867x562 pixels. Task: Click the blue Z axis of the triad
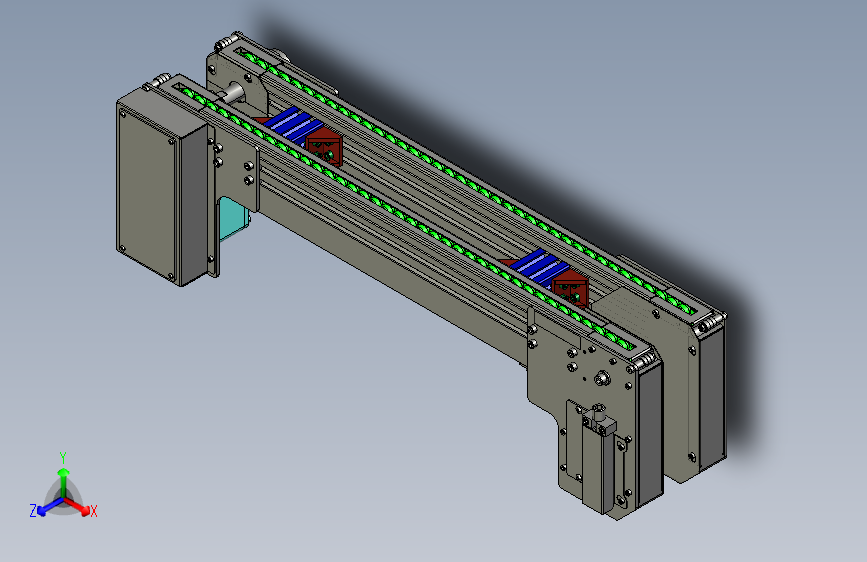point(50,506)
